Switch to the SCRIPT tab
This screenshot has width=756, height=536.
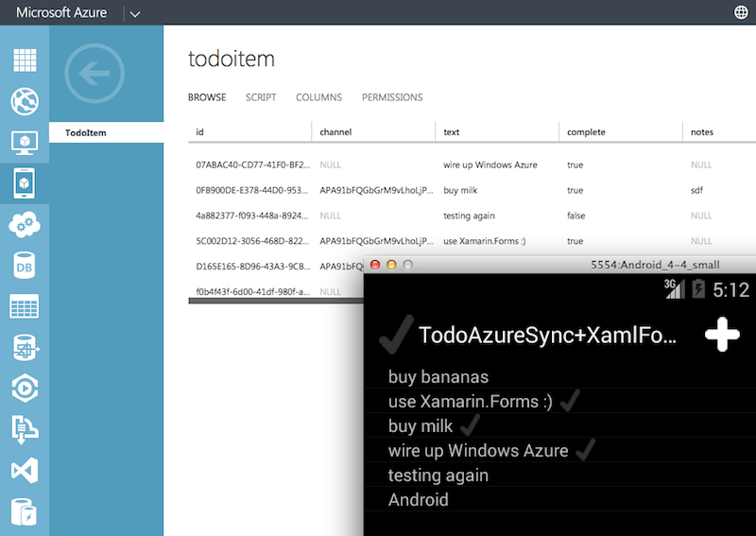tap(261, 97)
